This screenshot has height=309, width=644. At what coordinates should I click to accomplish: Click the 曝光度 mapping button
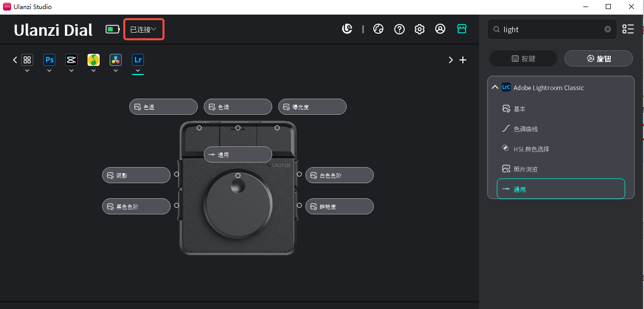point(312,106)
